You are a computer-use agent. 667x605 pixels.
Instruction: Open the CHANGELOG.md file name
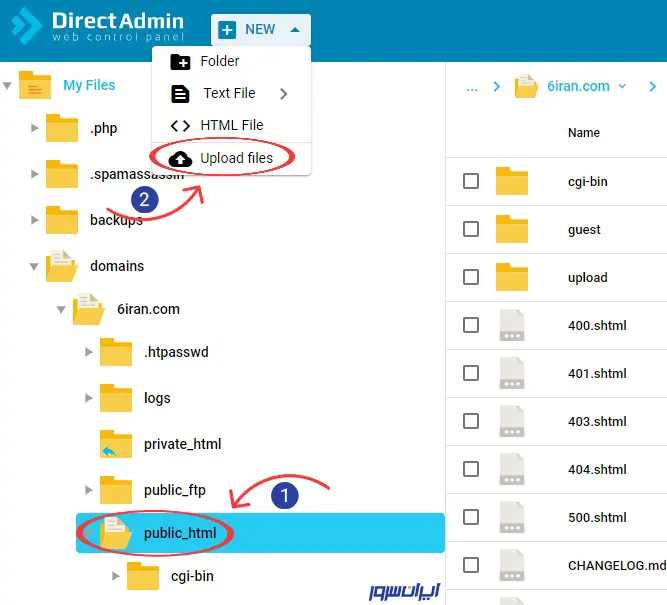point(617,565)
